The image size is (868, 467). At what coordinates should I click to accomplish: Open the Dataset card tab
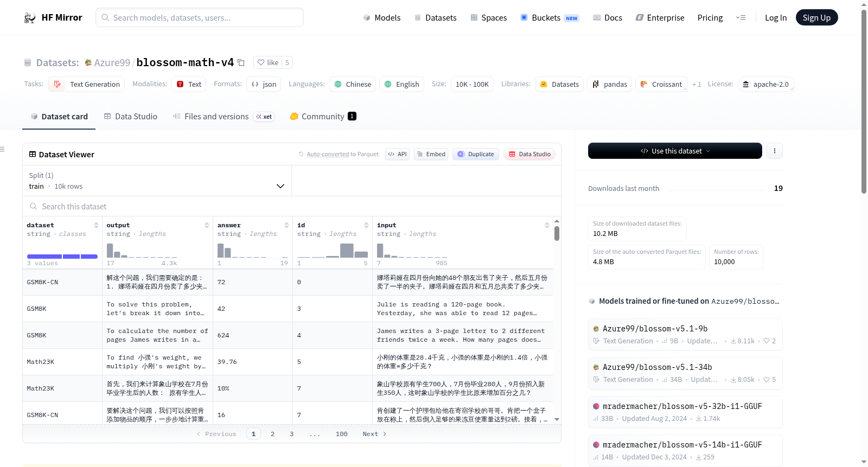[x=59, y=117]
